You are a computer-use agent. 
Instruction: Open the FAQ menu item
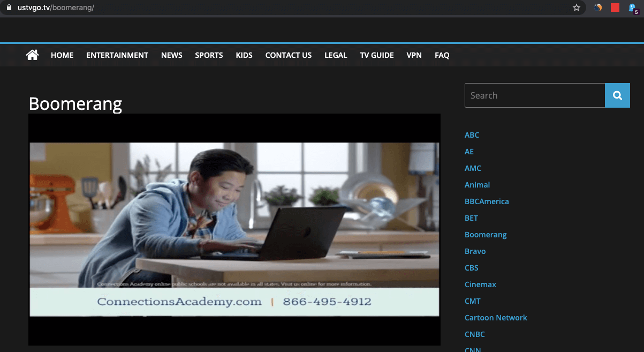point(442,55)
